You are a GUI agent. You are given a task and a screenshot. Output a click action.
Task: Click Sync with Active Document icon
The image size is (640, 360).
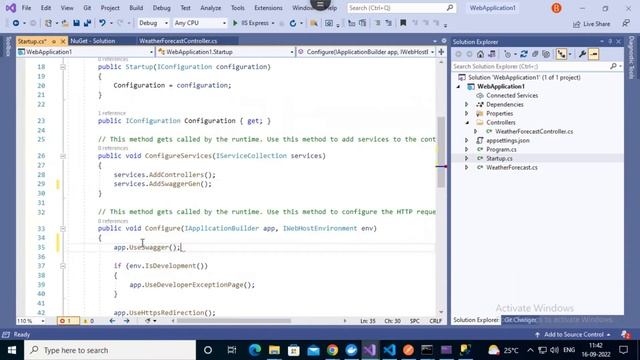point(524,54)
